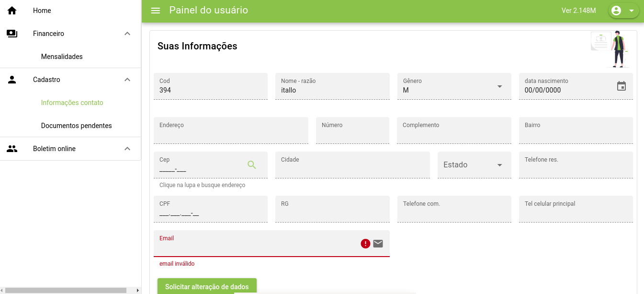This screenshot has height=294, width=644.
Task: Open Mensalidades menu item
Action: tap(62, 57)
